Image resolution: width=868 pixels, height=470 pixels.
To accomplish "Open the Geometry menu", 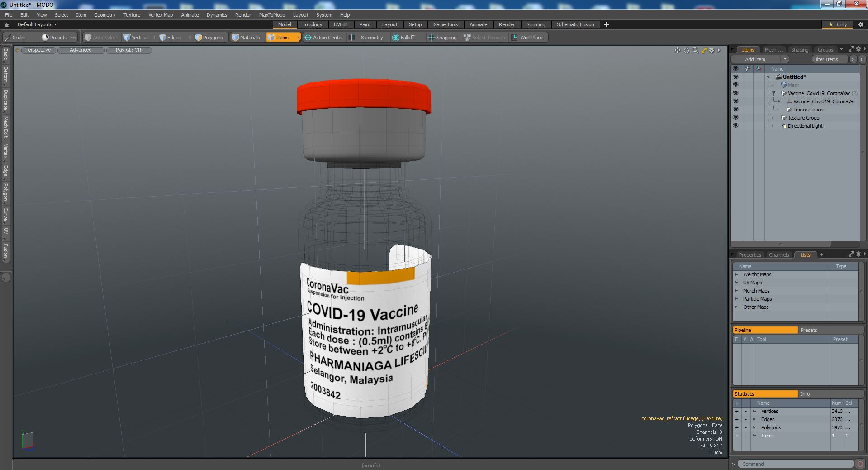I will coord(104,15).
